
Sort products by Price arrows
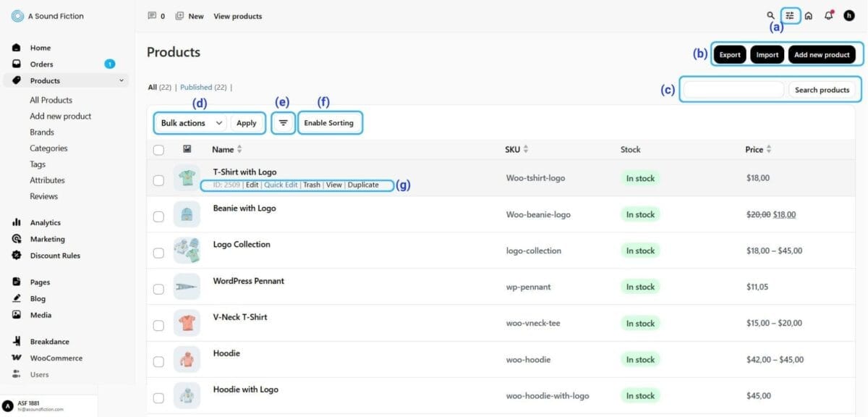coord(769,149)
